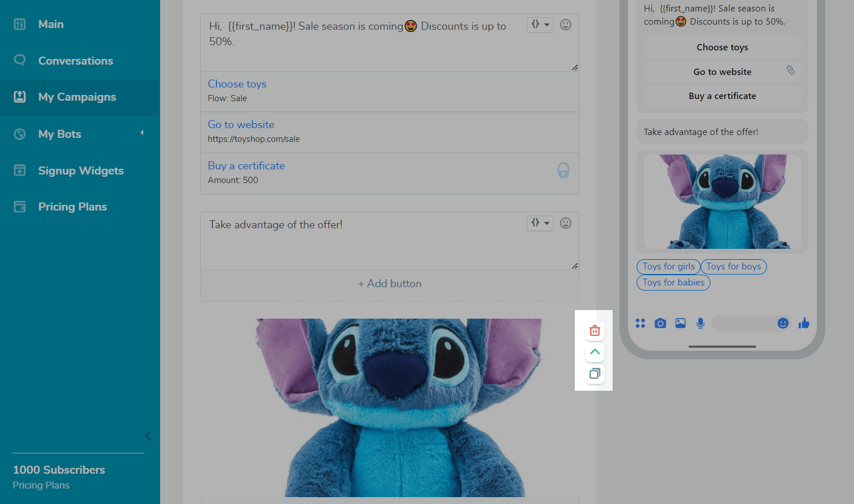Open emoji picker for 'Take advantage' message

566,223
